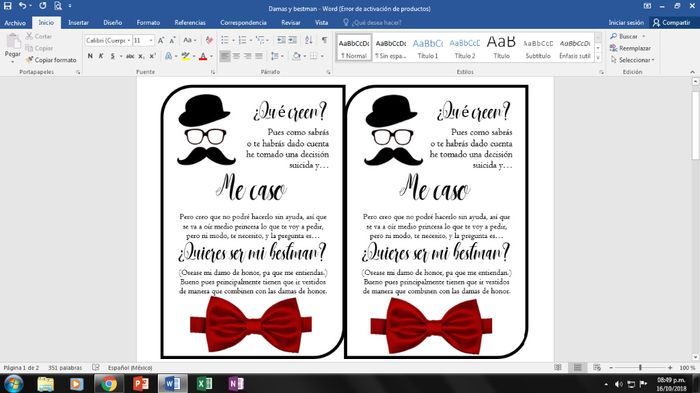Open Chrome from the taskbar

coord(108,384)
